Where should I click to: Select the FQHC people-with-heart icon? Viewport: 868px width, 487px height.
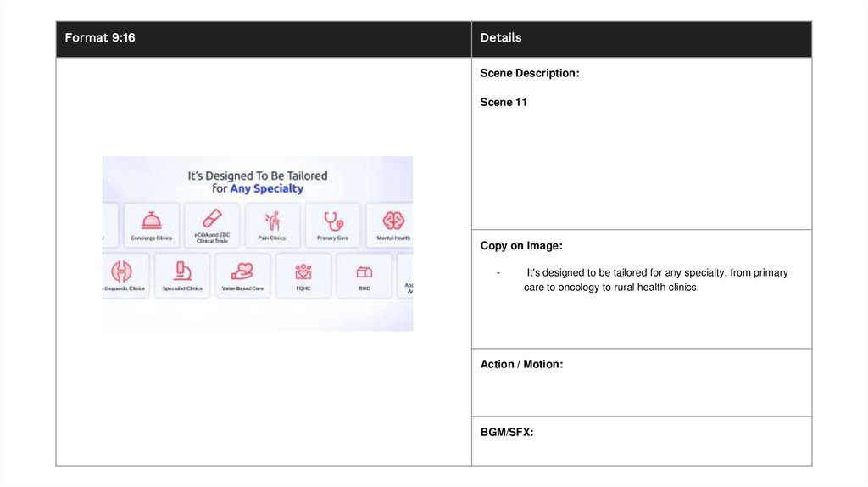pyautogui.click(x=303, y=271)
